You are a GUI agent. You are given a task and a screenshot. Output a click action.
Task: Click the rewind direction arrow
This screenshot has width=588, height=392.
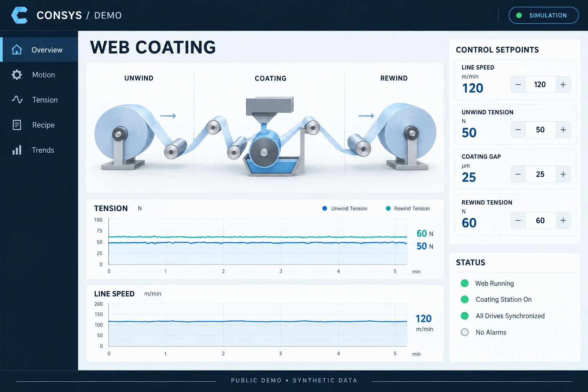pyautogui.click(x=366, y=116)
